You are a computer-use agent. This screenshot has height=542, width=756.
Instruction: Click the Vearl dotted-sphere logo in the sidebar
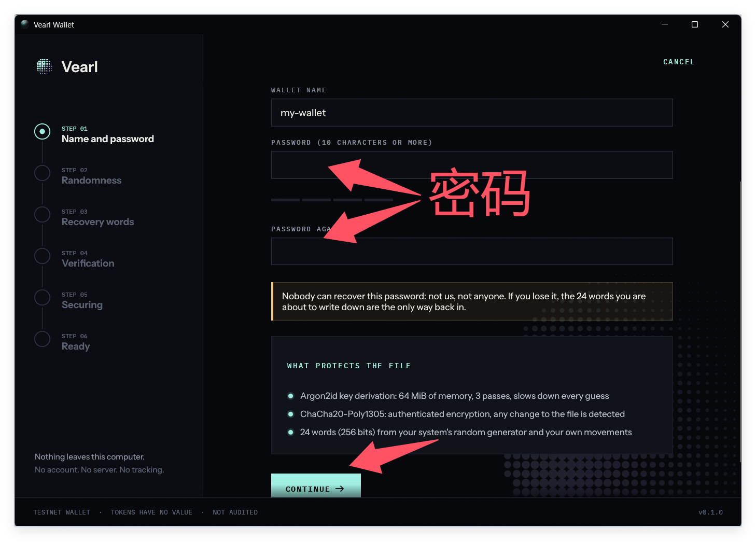point(44,66)
